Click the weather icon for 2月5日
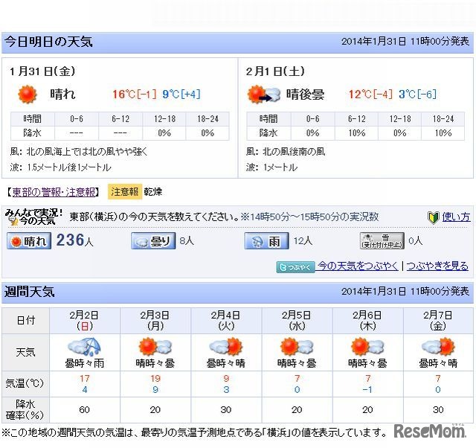This screenshot has height=448, width=476. (x=297, y=346)
